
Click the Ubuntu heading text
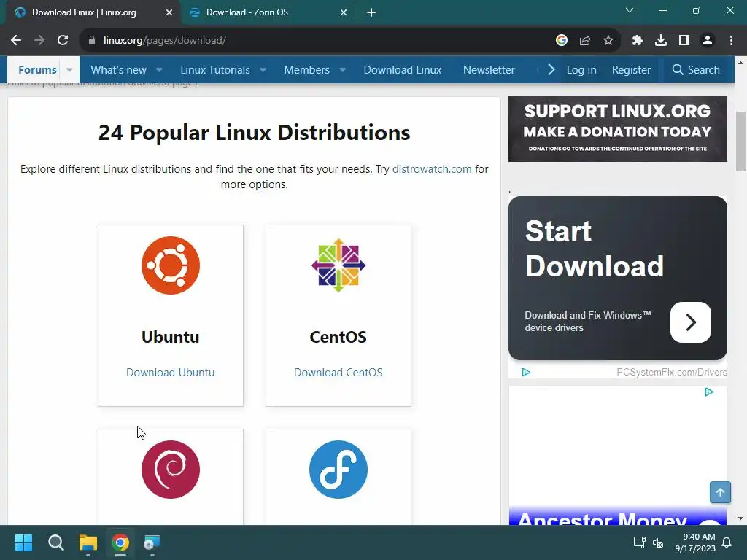(x=171, y=337)
